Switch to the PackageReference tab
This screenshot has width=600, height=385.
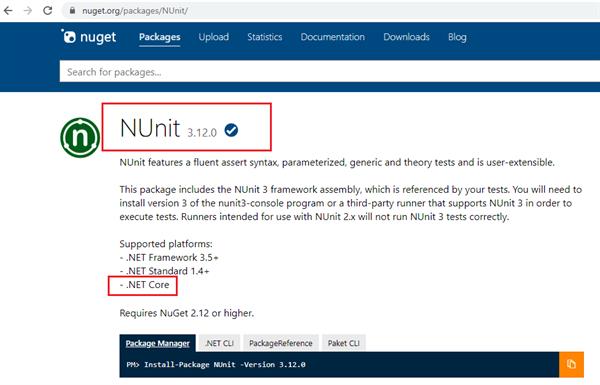[280, 343]
